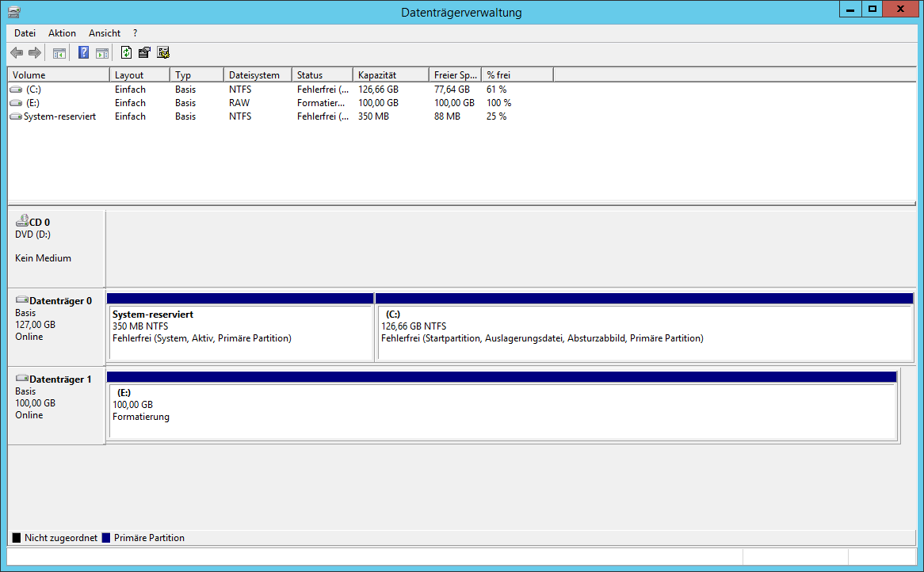924x572 pixels.
Task: Sort list by the Volume column header
Action: tap(58, 75)
